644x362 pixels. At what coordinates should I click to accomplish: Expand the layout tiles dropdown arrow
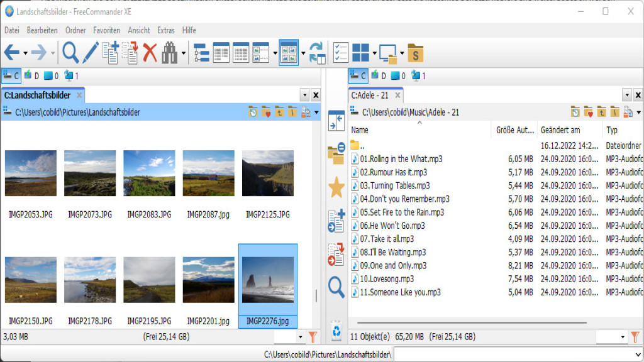[x=374, y=53]
